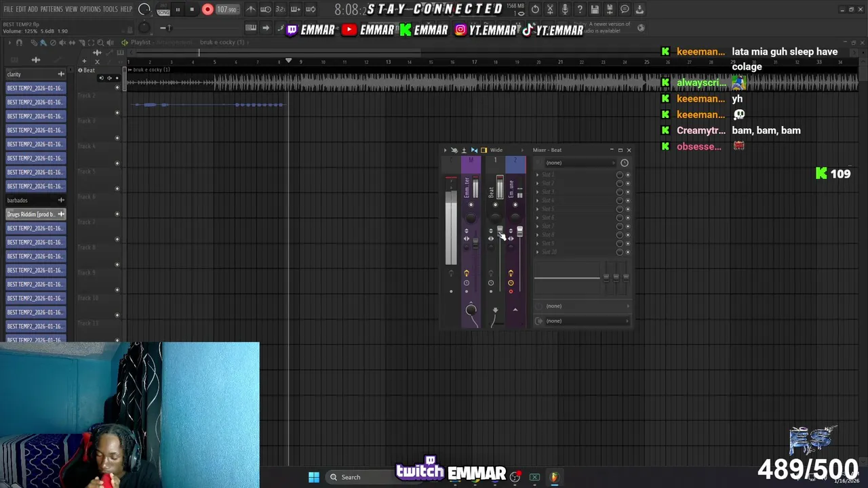
Task: Pause playback with pause button
Action: 178,9
